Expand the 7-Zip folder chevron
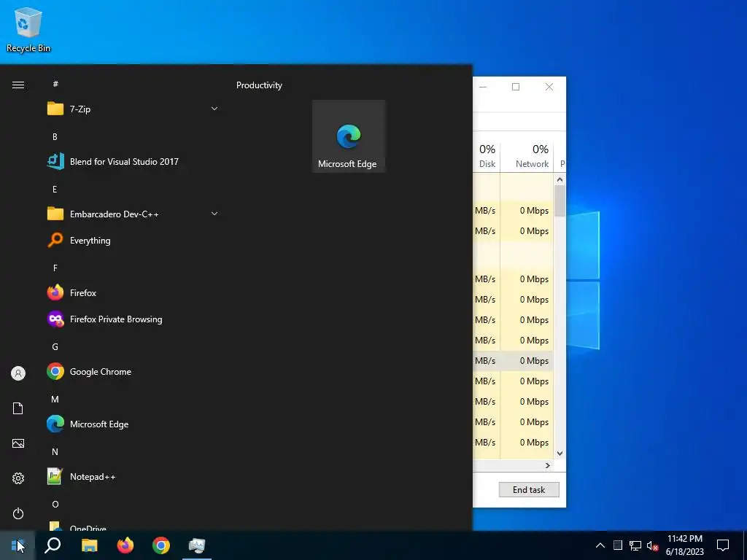This screenshot has width=747, height=560. pyautogui.click(x=214, y=109)
